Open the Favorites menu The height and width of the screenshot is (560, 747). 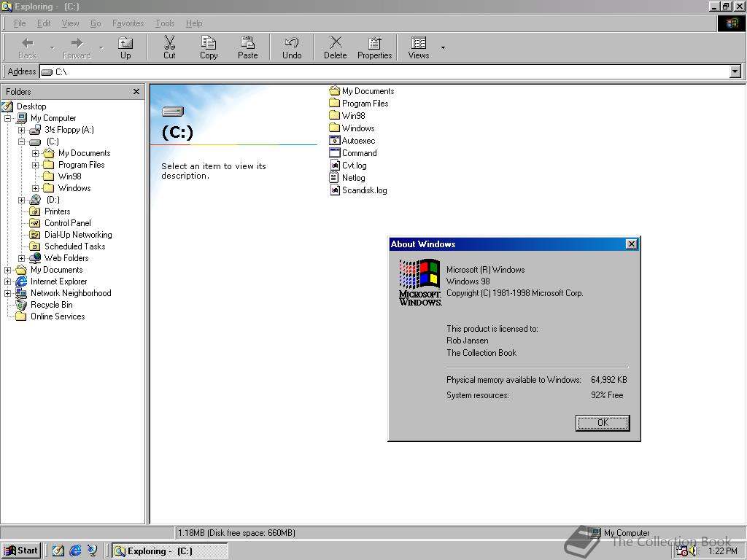click(128, 23)
